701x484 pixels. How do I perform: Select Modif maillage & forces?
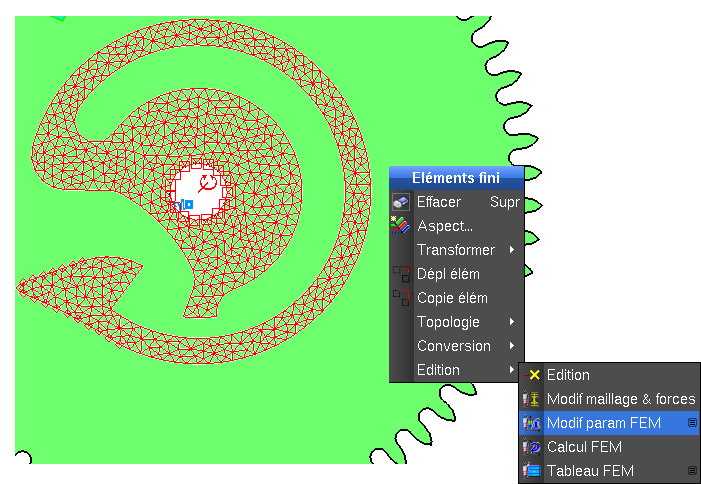point(609,399)
